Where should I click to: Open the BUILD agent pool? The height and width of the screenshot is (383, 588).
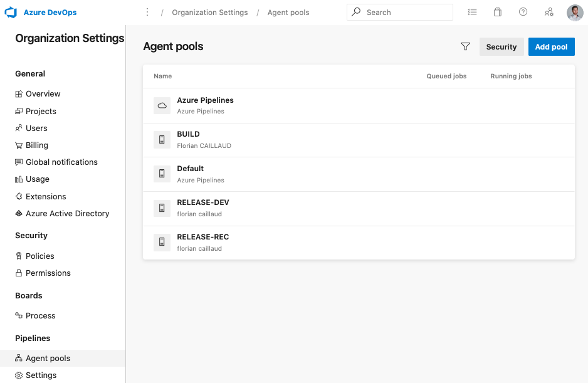359,140
